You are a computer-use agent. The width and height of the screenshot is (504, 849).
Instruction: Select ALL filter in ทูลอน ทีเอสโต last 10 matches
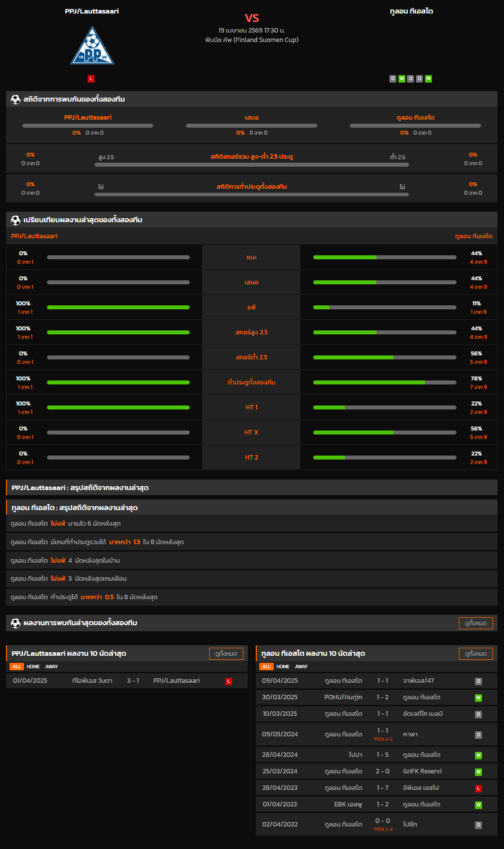pos(266,667)
